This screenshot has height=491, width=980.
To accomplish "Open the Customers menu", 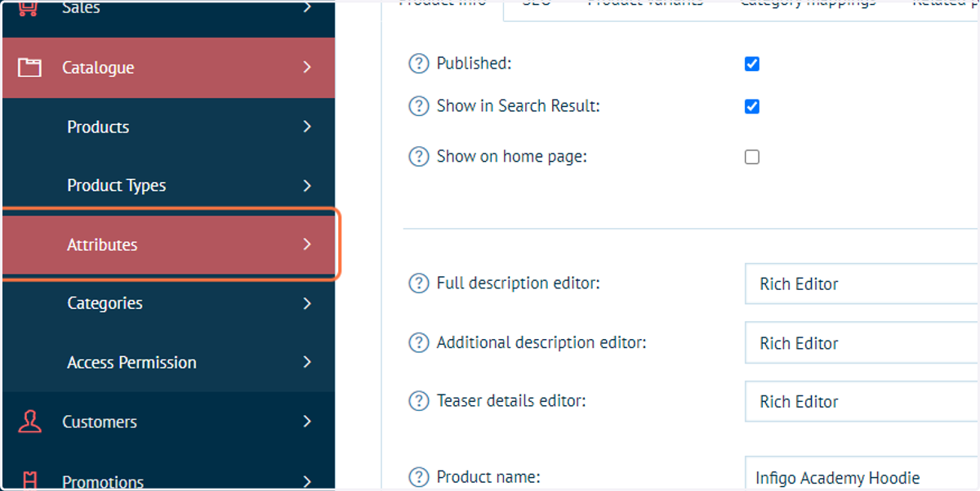I will (x=168, y=422).
